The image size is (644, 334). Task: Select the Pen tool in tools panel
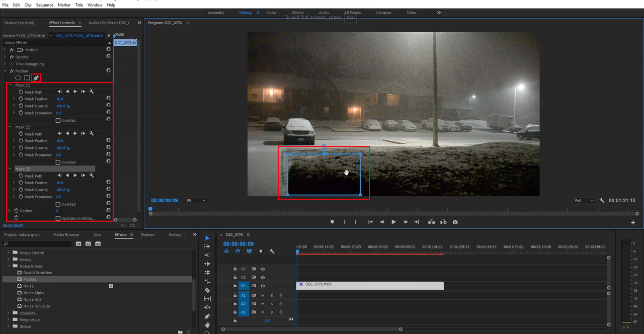pos(207,316)
